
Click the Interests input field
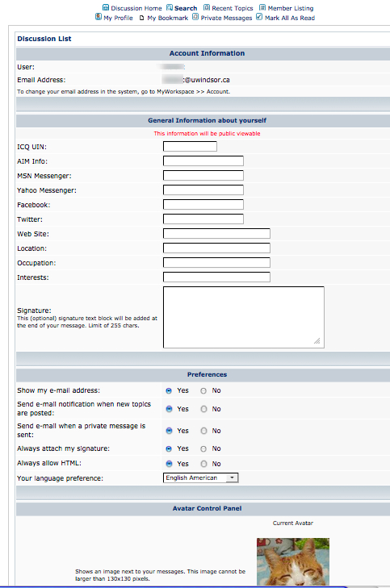click(x=216, y=277)
